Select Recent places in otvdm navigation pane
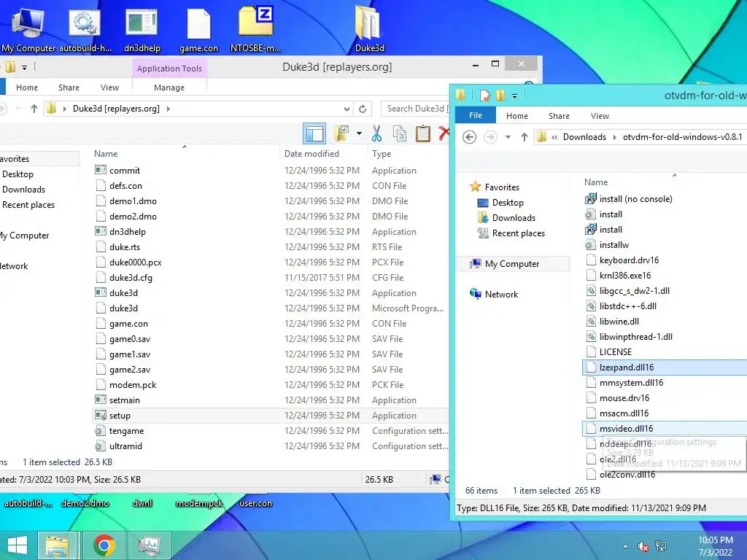The height and width of the screenshot is (560, 747). 519,233
